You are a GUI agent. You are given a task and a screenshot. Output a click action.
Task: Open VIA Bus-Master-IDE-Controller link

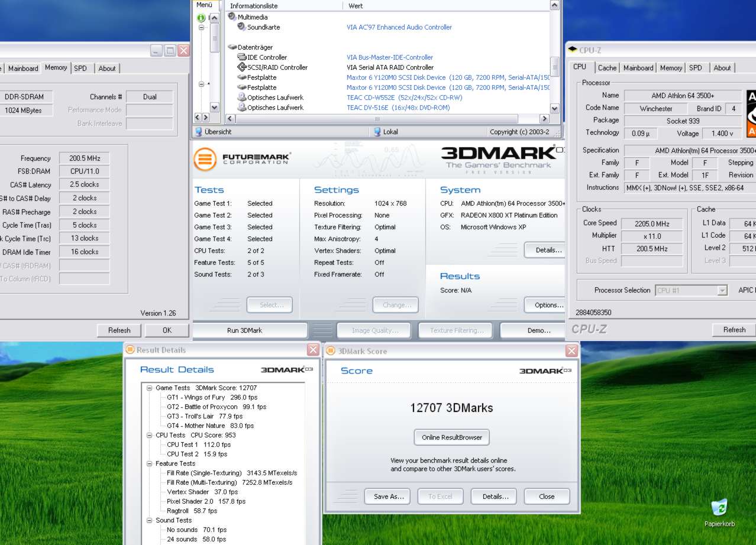(390, 57)
